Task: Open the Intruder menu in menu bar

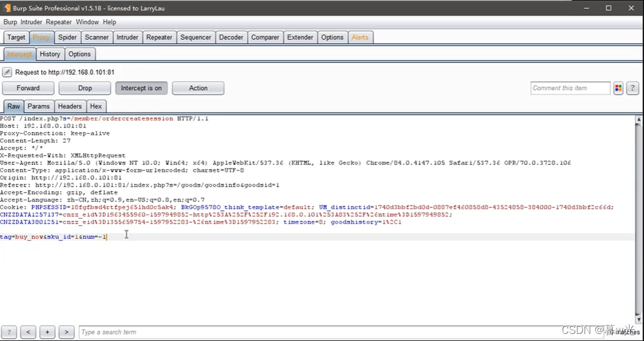Action: pos(32,22)
